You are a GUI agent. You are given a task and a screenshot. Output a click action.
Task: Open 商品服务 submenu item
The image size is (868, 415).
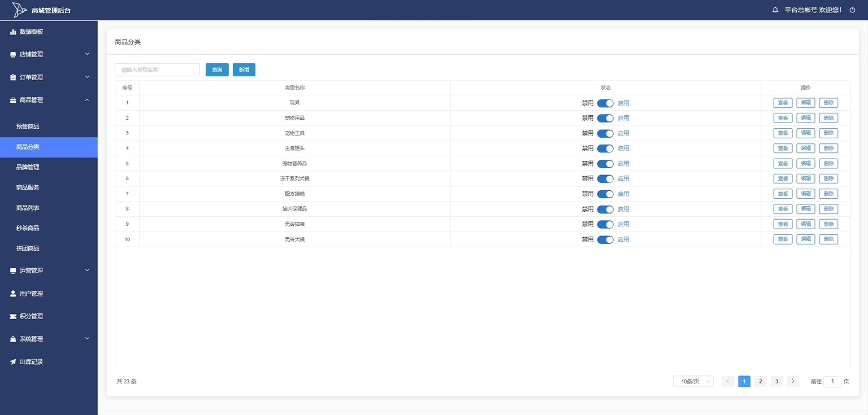coord(49,187)
